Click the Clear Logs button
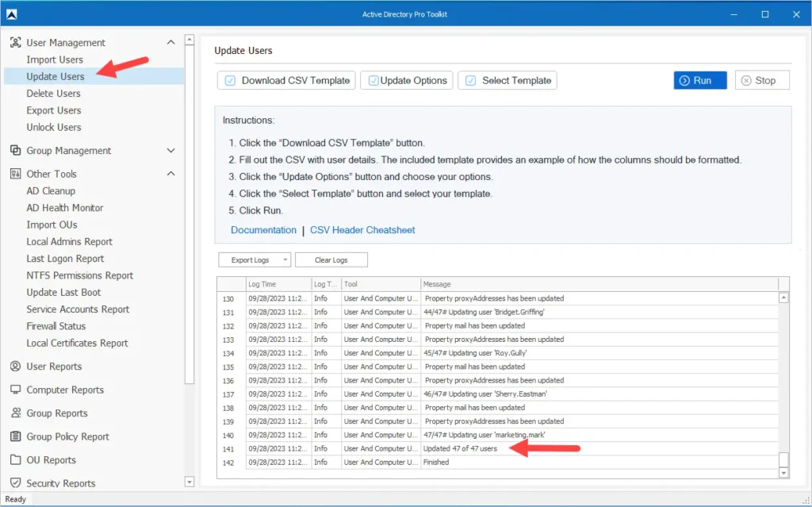The height and width of the screenshot is (507, 812). coord(331,259)
